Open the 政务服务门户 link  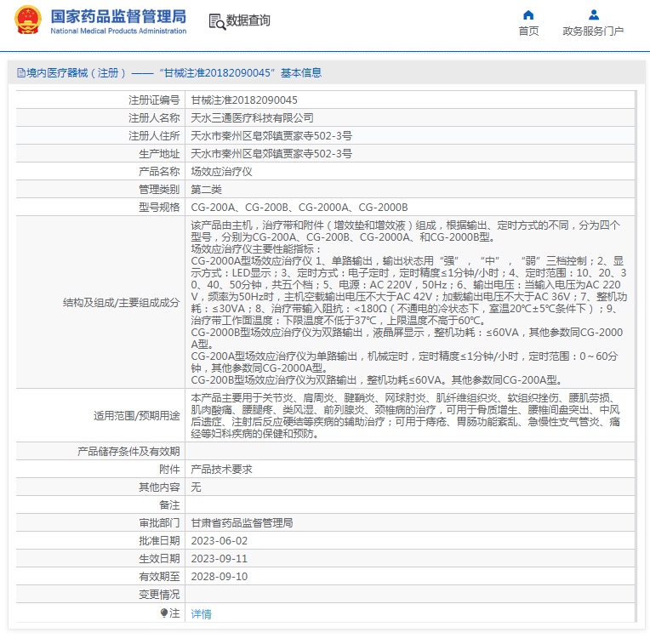593,31
